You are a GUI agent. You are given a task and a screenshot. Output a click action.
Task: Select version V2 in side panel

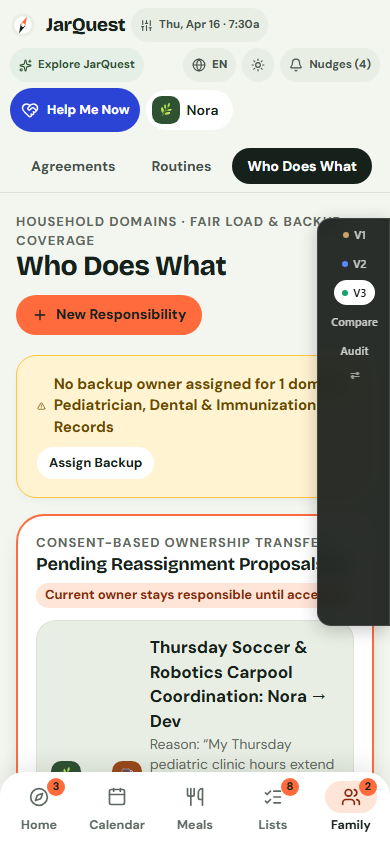tap(354, 264)
